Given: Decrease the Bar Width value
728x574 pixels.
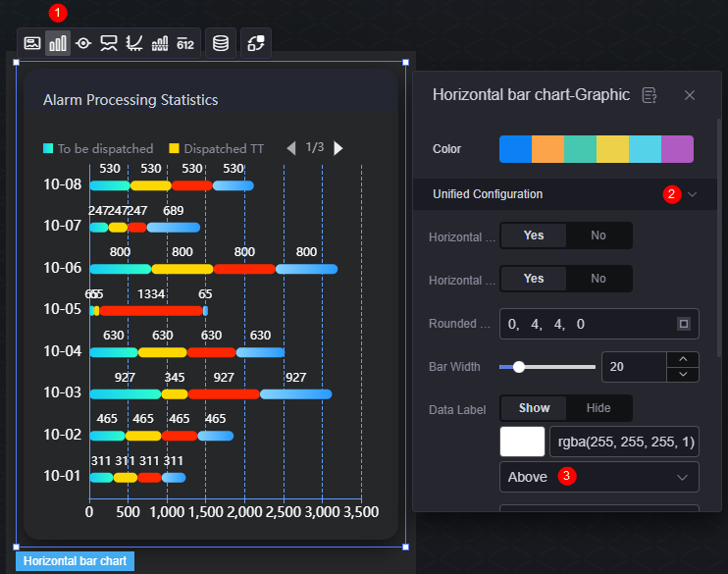Looking at the screenshot, I should point(683,374).
